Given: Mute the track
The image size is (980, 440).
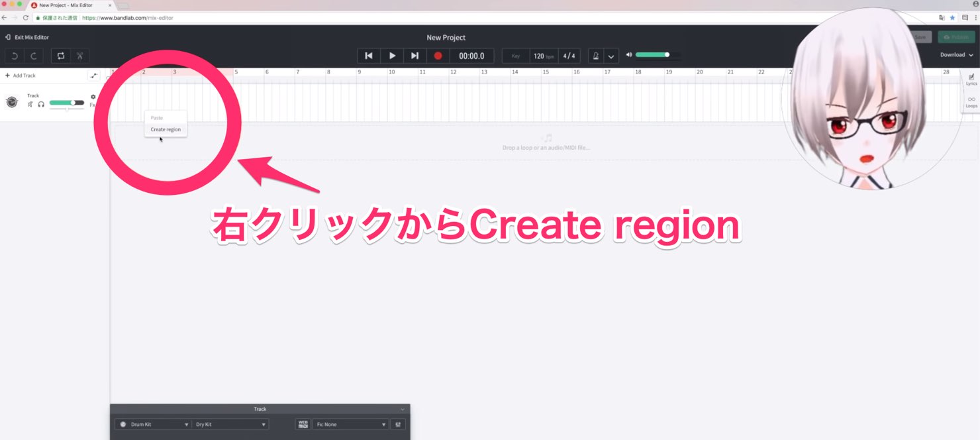Looking at the screenshot, I should [x=30, y=104].
